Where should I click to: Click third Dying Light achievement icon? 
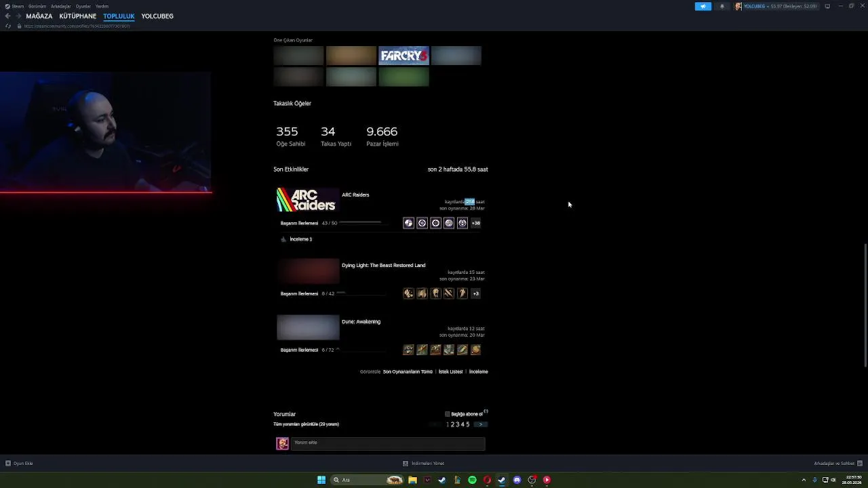click(x=435, y=293)
